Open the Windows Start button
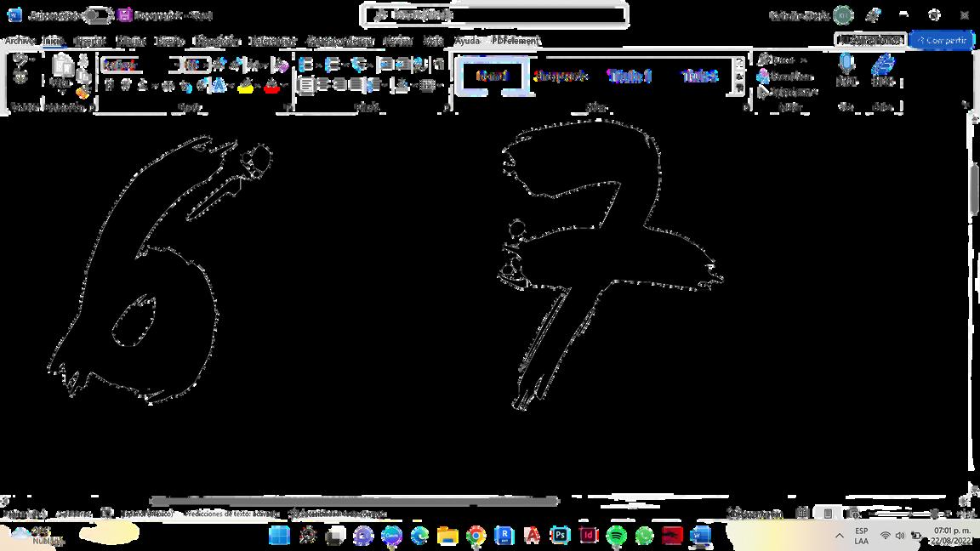The image size is (980, 551). tap(279, 536)
